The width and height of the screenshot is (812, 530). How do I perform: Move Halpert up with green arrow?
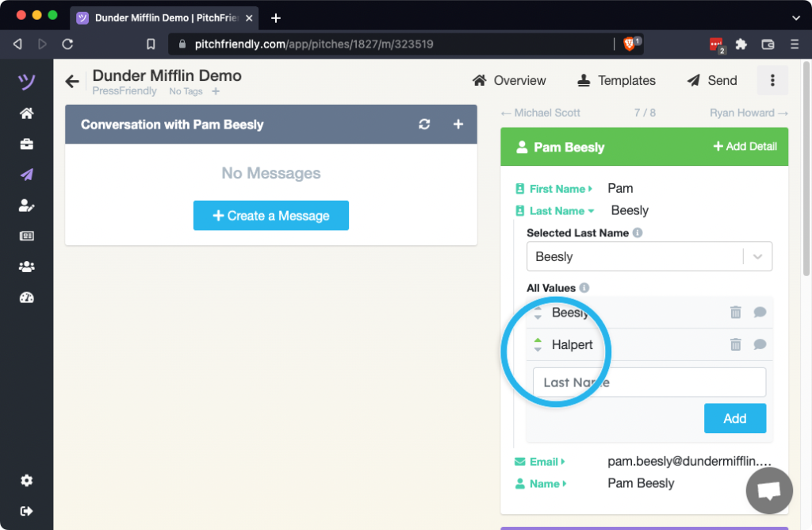538,340
